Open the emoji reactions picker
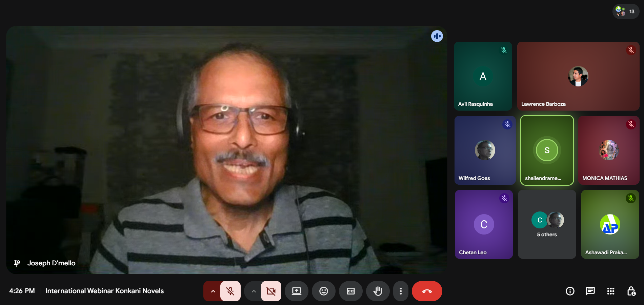This screenshot has width=644, height=305. click(324, 291)
